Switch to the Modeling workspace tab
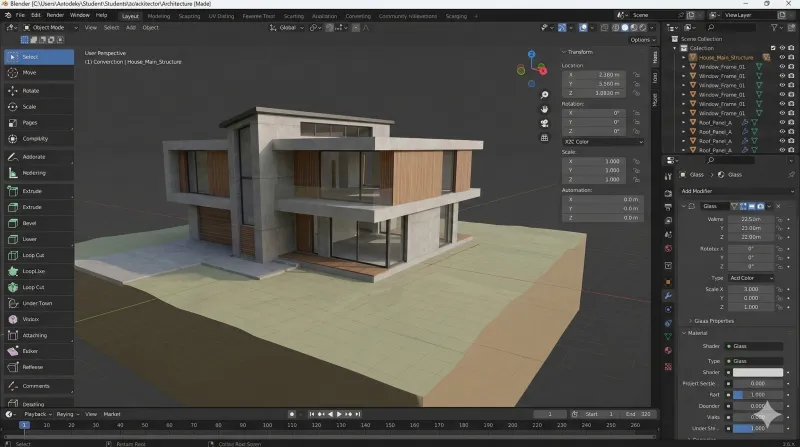This screenshot has height=447, width=800. coord(159,16)
